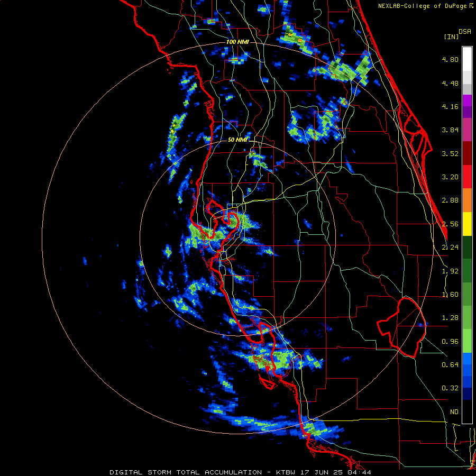Screen dimensions: 476x476
Task: Click the [IN] units label
Action: click(451, 36)
